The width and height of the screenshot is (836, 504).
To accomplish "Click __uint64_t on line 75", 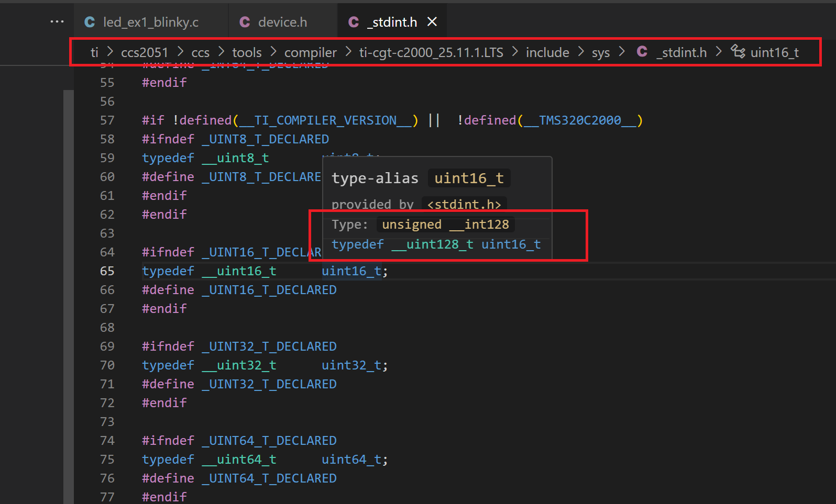I will click(239, 460).
